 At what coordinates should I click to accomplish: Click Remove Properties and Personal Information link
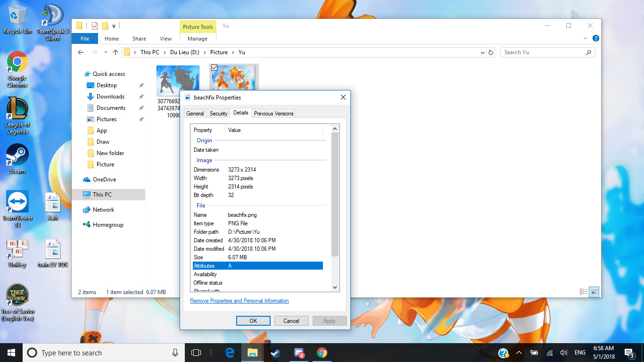tap(239, 301)
